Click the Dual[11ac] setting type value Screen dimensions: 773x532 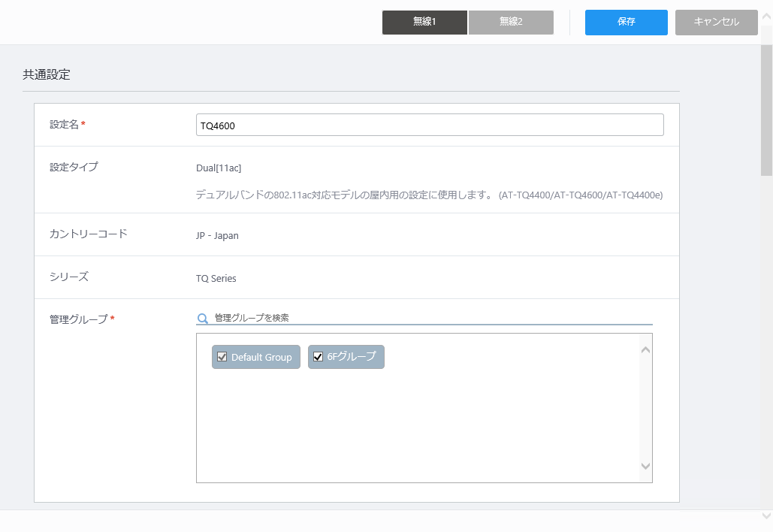point(219,168)
